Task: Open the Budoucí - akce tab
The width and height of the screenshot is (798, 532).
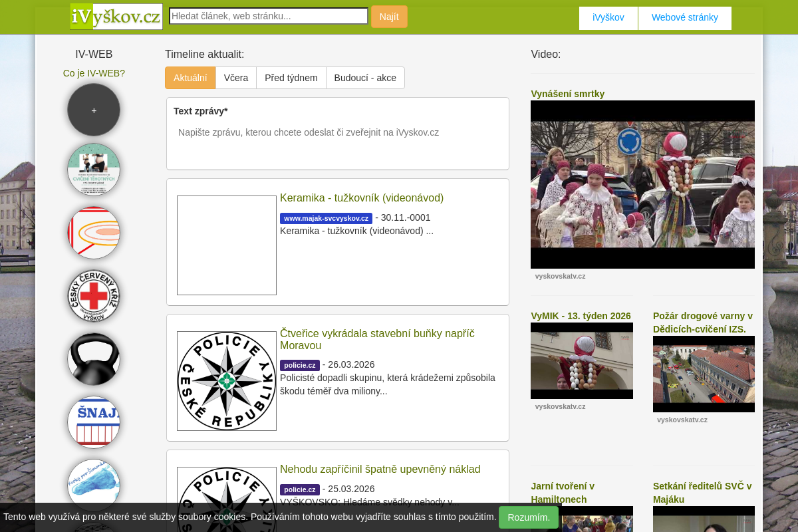Action: (x=365, y=78)
